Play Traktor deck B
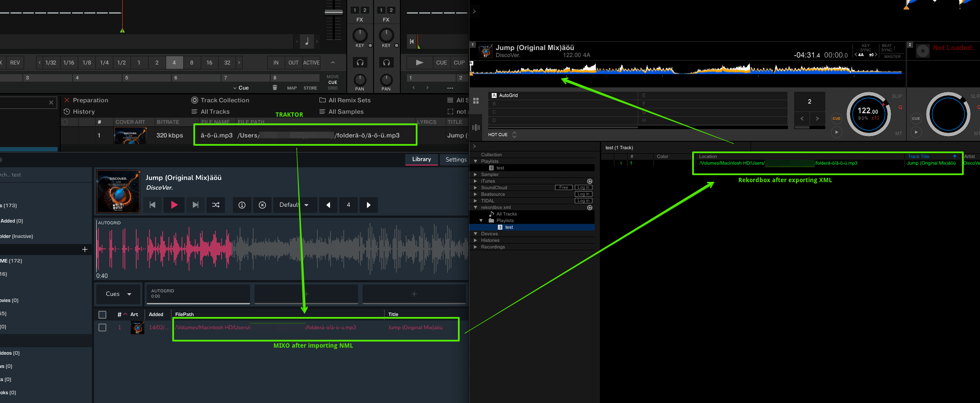980x403 pixels. point(420,62)
